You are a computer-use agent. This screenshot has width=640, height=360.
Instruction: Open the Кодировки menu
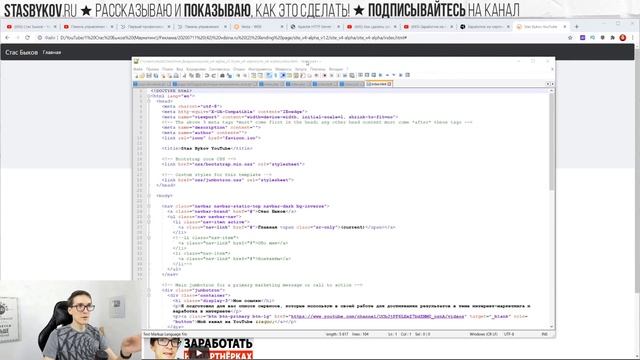pos(196,69)
